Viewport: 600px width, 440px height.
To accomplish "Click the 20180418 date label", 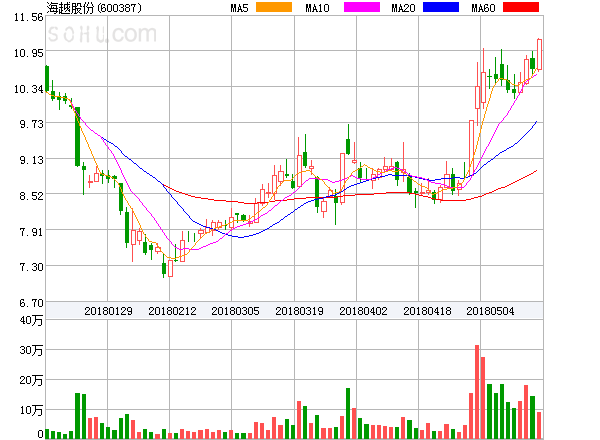I will coord(427,311).
